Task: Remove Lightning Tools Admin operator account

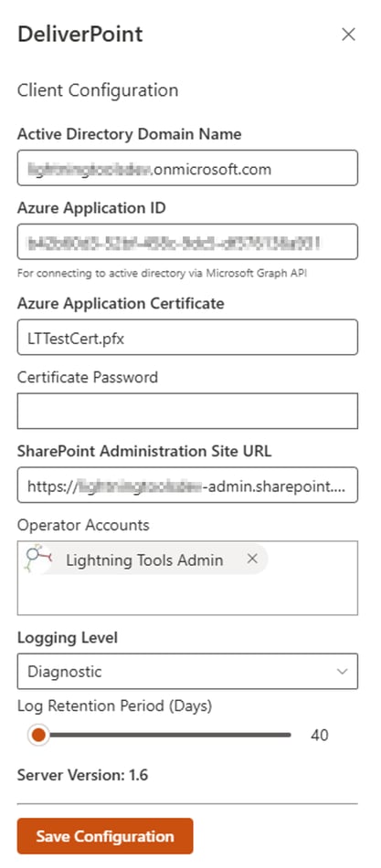Action: click(252, 559)
